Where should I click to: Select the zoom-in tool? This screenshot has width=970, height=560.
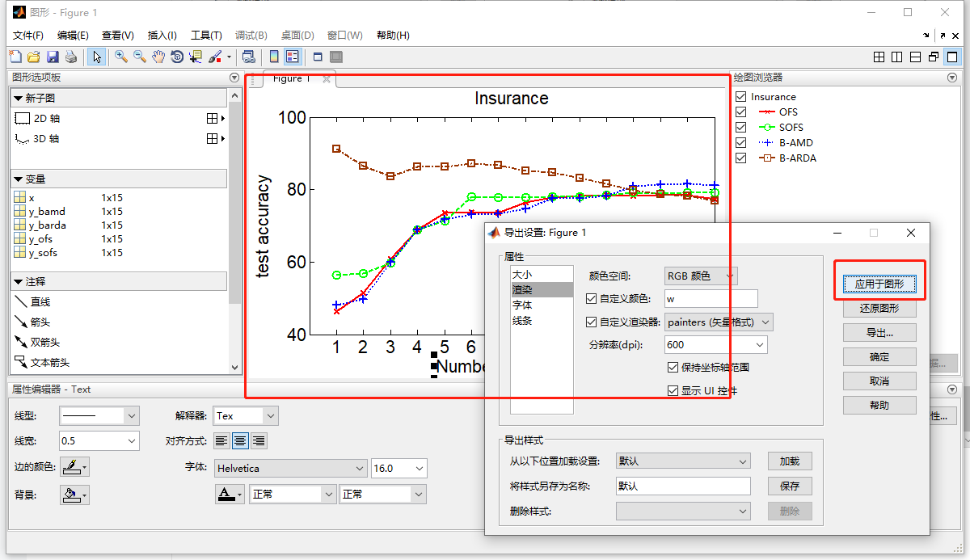(120, 57)
